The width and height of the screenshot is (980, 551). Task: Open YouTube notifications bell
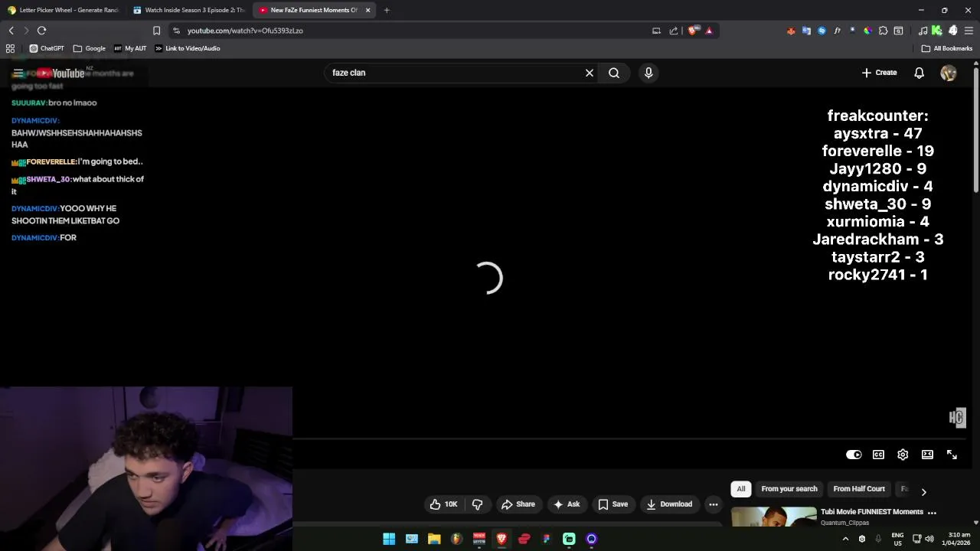pyautogui.click(x=920, y=73)
